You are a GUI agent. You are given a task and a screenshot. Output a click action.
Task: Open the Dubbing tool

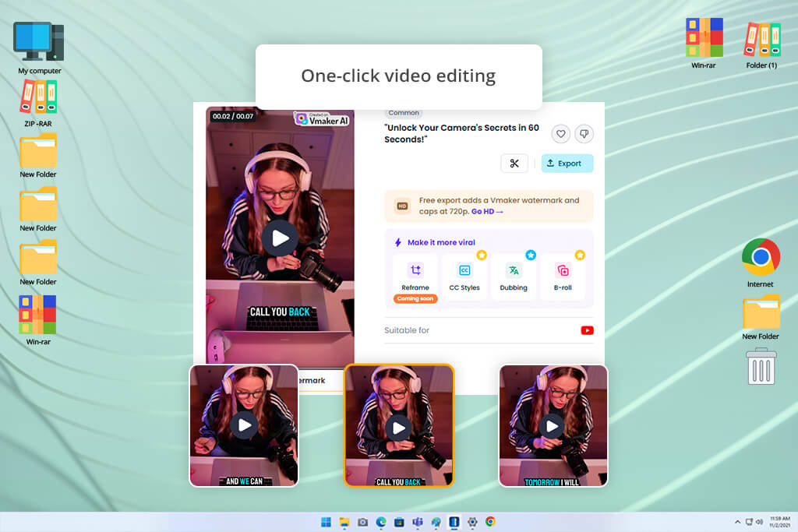coord(514,277)
